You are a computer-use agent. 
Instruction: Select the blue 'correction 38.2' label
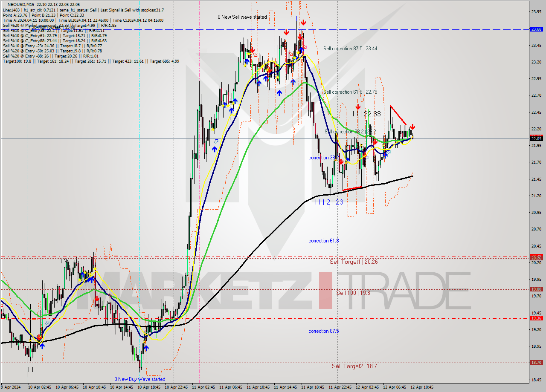[324, 158]
